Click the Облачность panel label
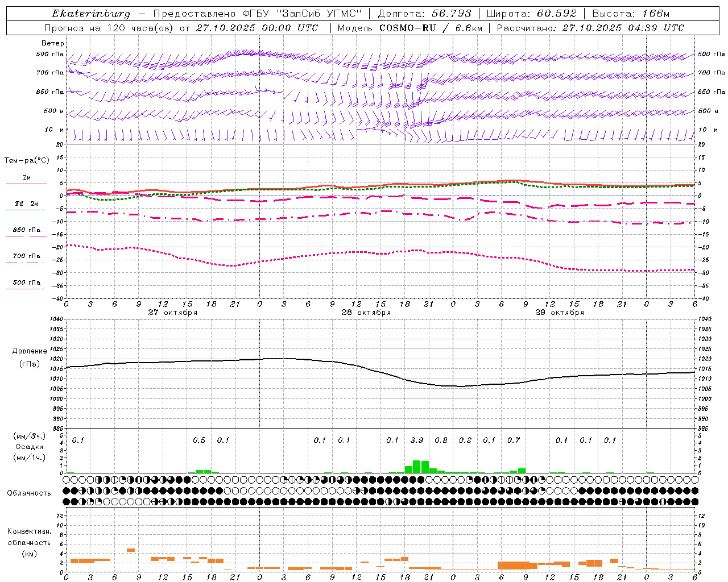Image resolution: width=728 pixels, height=582 pixels. tap(29, 493)
